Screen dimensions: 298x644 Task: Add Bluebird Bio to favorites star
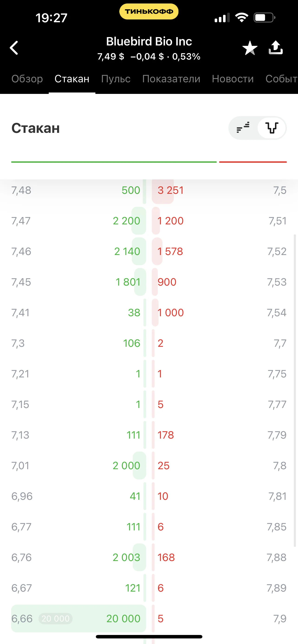pyautogui.click(x=250, y=48)
